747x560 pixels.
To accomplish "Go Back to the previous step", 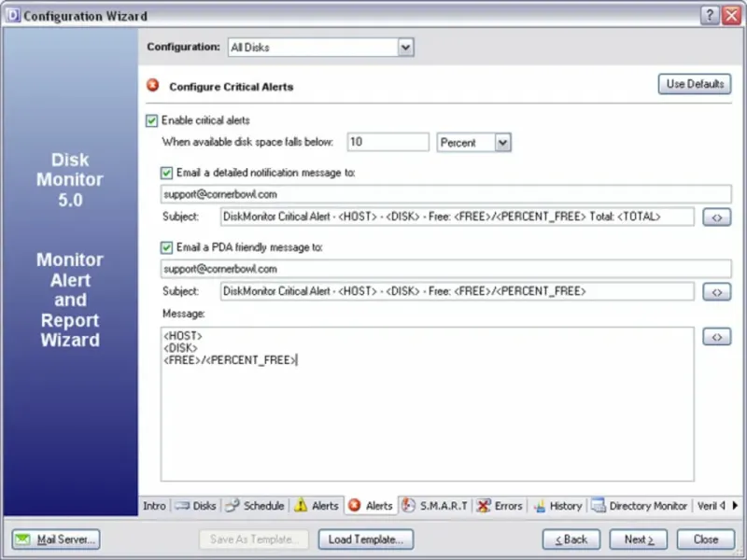I will point(571,539).
